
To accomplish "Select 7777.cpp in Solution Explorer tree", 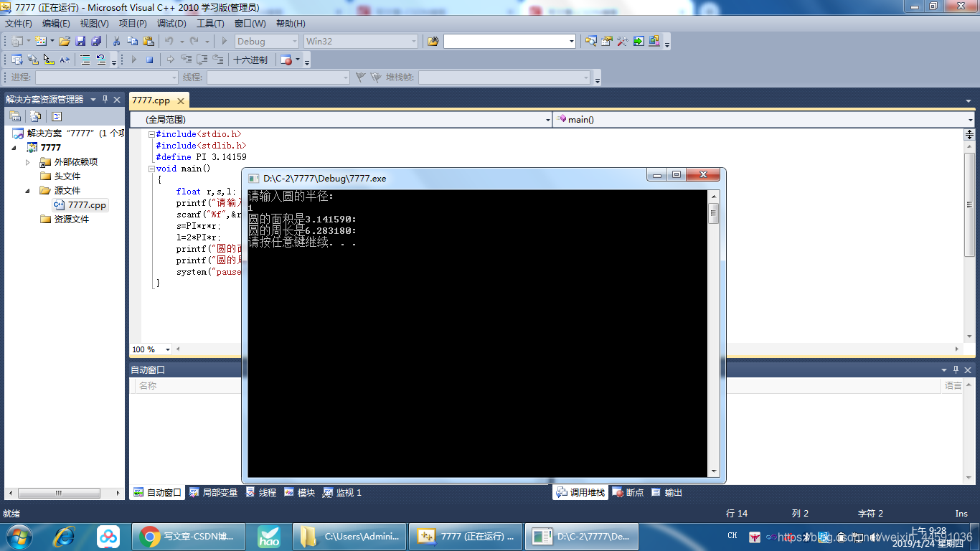I will pyautogui.click(x=80, y=205).
